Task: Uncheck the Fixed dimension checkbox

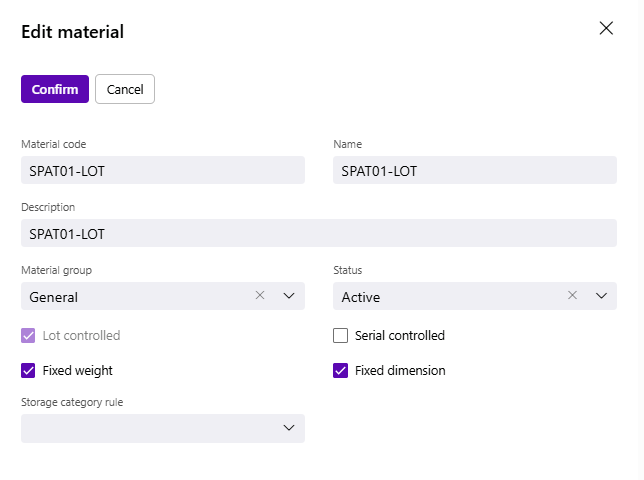Action: [x=341, y=370]
